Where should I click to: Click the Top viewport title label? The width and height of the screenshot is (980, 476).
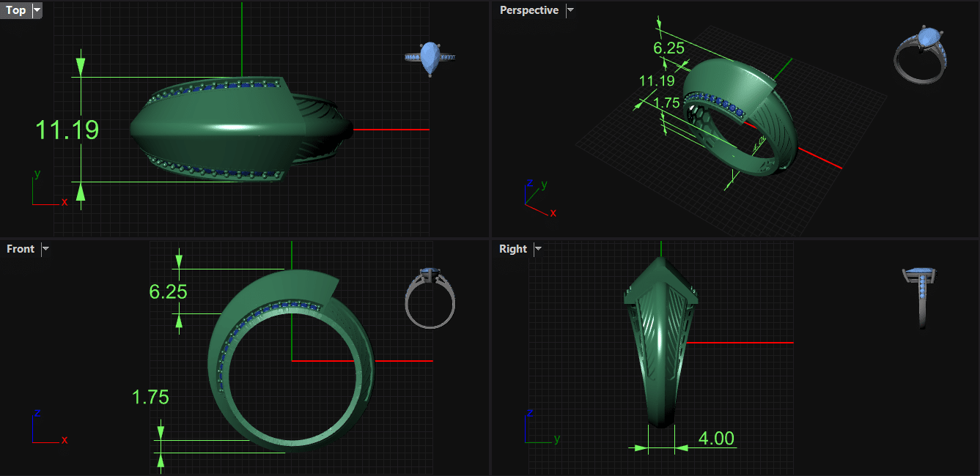click(16, 10)
